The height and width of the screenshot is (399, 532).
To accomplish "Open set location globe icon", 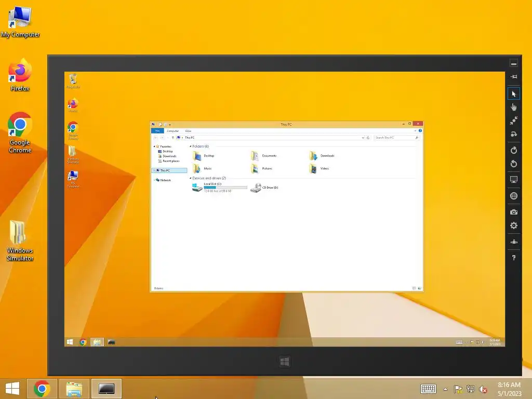I will (514, 196).
